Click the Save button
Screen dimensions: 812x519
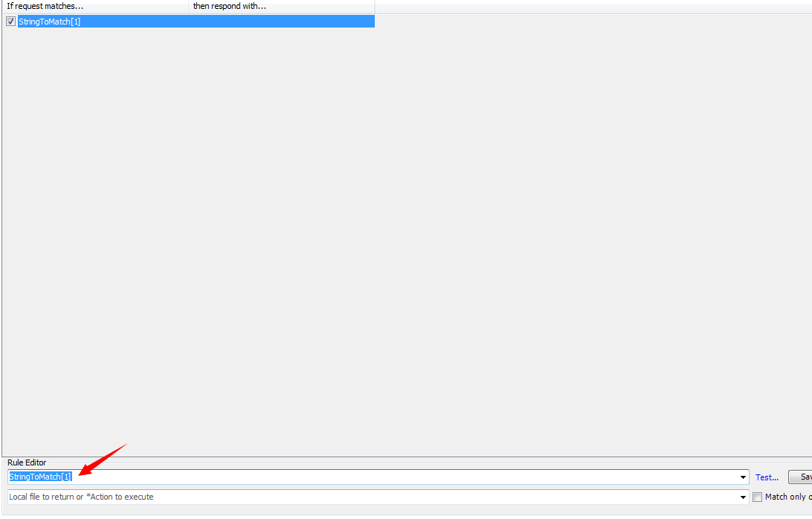[801, 477]
